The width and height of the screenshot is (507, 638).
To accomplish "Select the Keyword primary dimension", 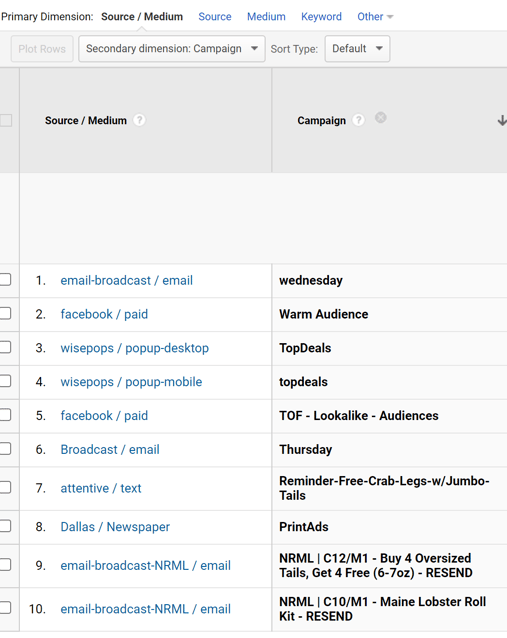I will pos(321,17).
